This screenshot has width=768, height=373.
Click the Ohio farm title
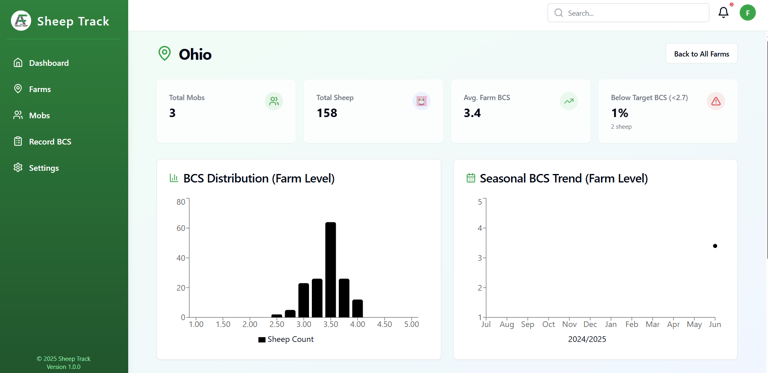195,54
